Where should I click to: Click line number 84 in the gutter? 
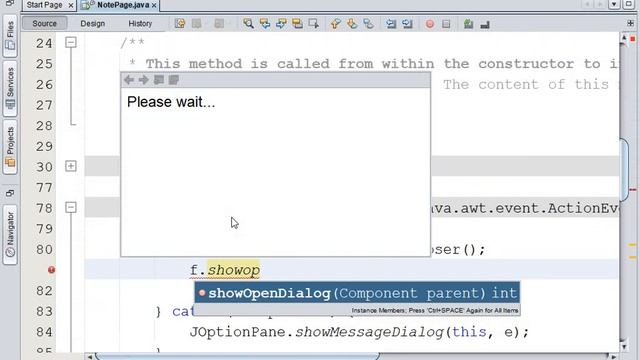(44, 332)
